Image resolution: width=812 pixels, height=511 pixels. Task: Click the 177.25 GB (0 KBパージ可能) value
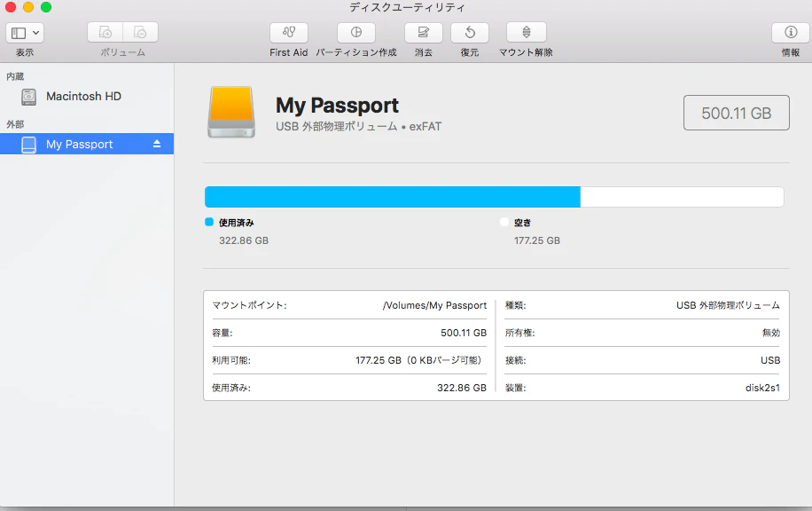point(419,360)
